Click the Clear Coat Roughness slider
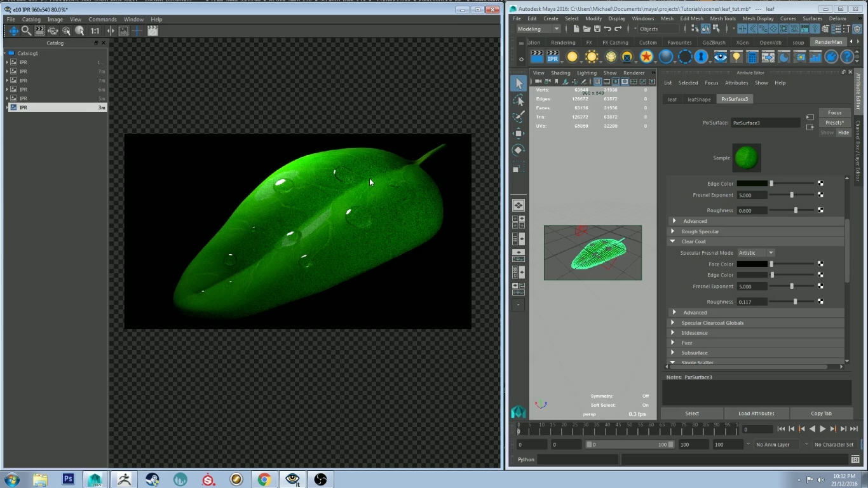 (792, 302)
